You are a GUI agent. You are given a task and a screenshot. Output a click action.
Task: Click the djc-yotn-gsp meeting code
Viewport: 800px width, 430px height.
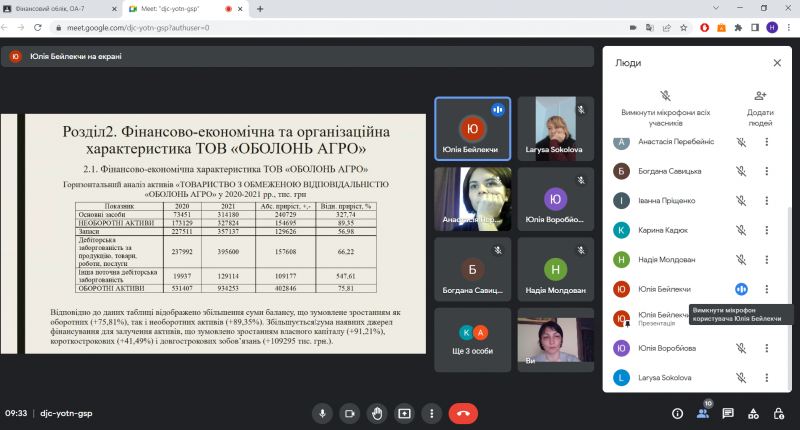(x=66, y=413)
